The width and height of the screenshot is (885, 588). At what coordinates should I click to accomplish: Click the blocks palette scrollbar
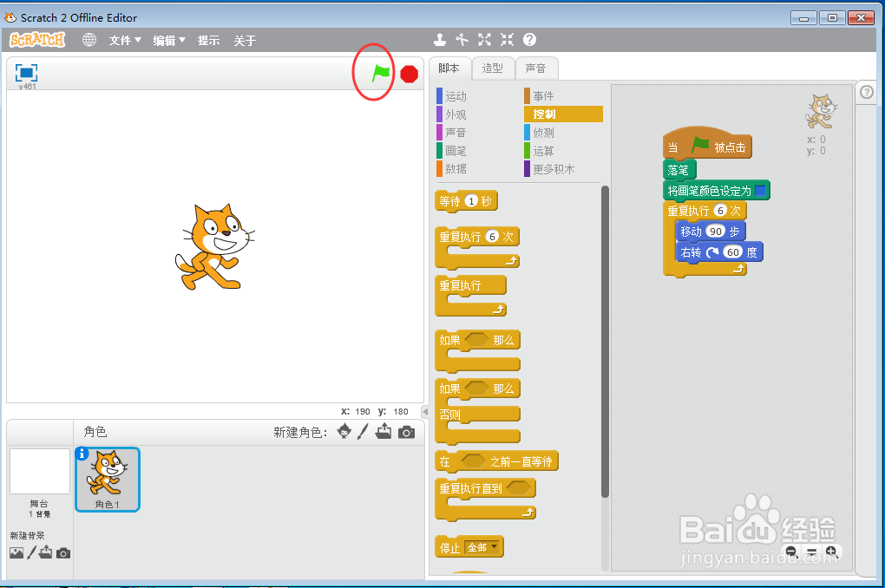[x=605, y=342]
